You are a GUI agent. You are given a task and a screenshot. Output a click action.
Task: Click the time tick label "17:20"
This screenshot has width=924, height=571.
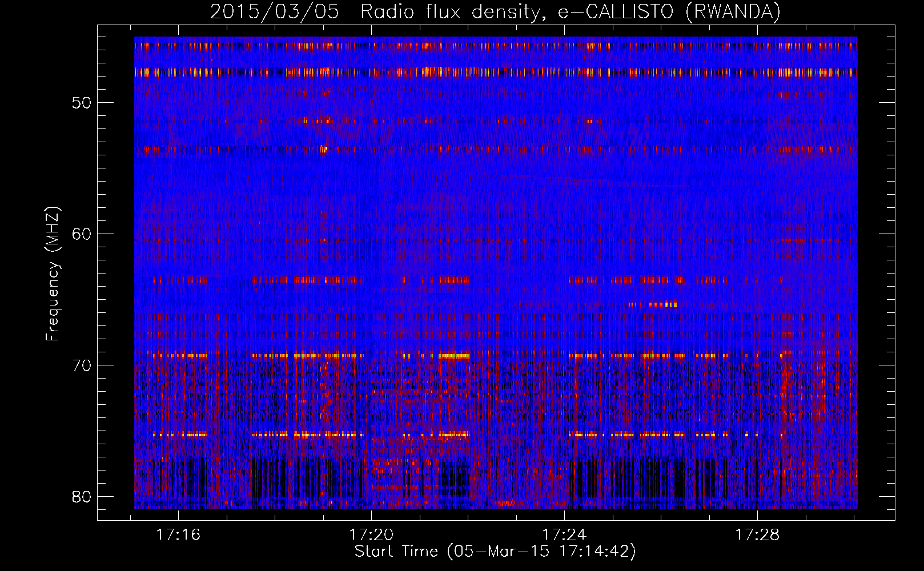click(372, 535)
